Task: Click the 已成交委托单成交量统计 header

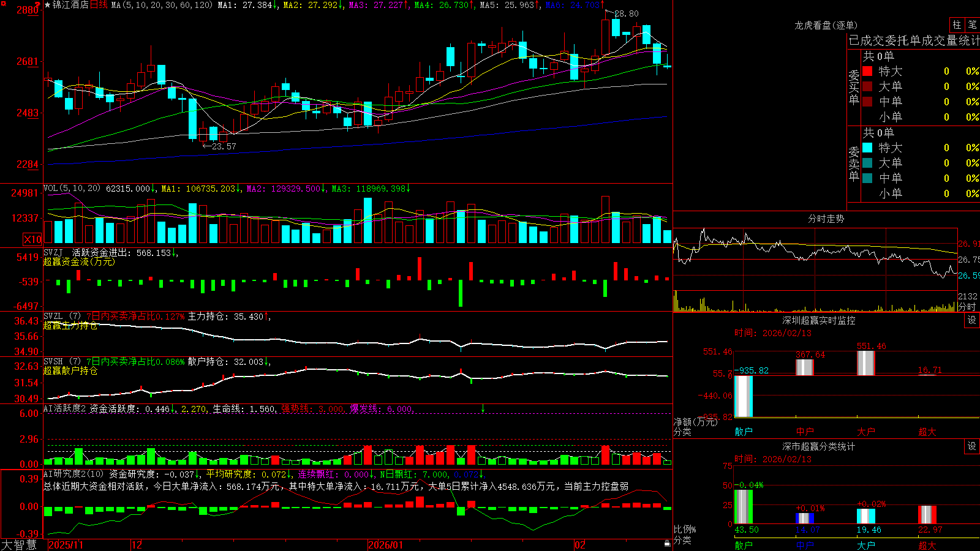Action: (x=914, y=40)
